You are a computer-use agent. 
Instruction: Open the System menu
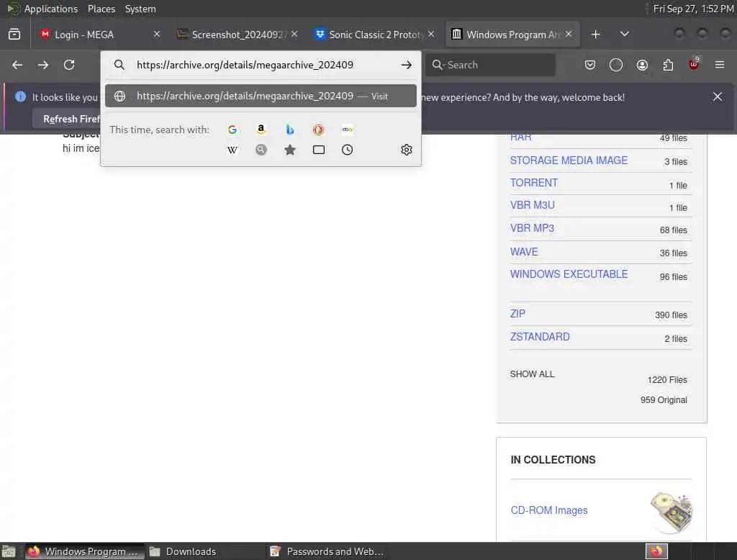click(140, 9)
